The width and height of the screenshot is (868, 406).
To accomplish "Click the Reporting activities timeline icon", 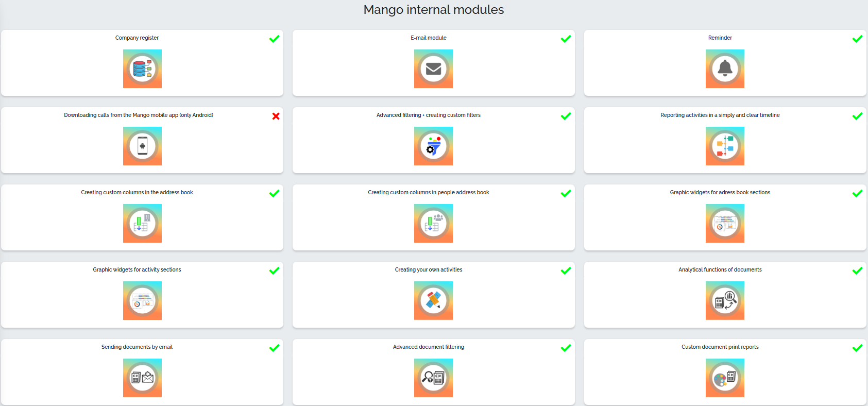I will point(725,146).
